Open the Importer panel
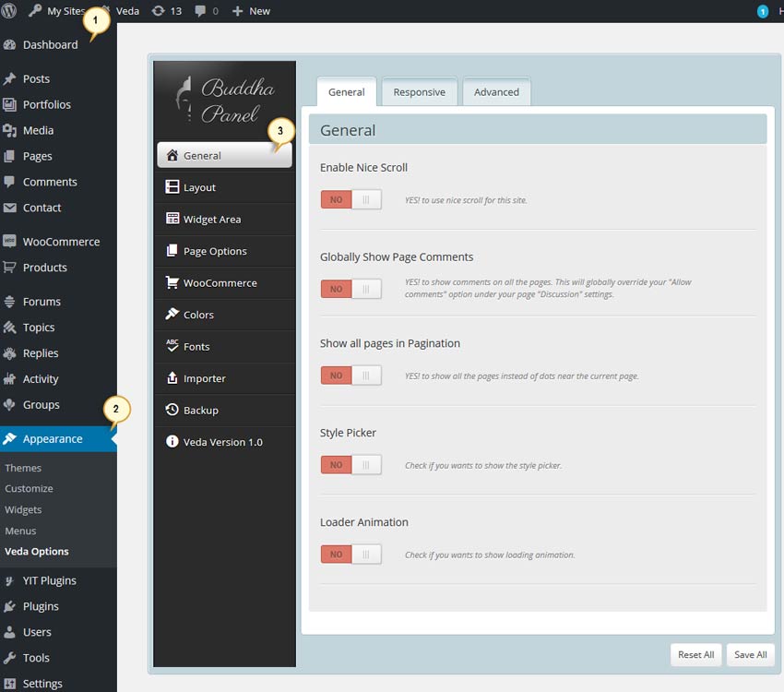The height and width of the screenshot is (692, 784). (173, 378)
